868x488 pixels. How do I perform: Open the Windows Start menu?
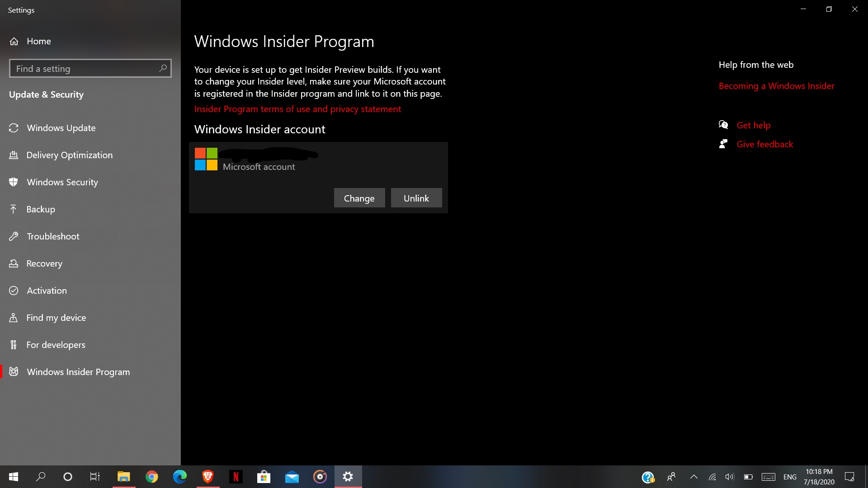click(14, 477)
